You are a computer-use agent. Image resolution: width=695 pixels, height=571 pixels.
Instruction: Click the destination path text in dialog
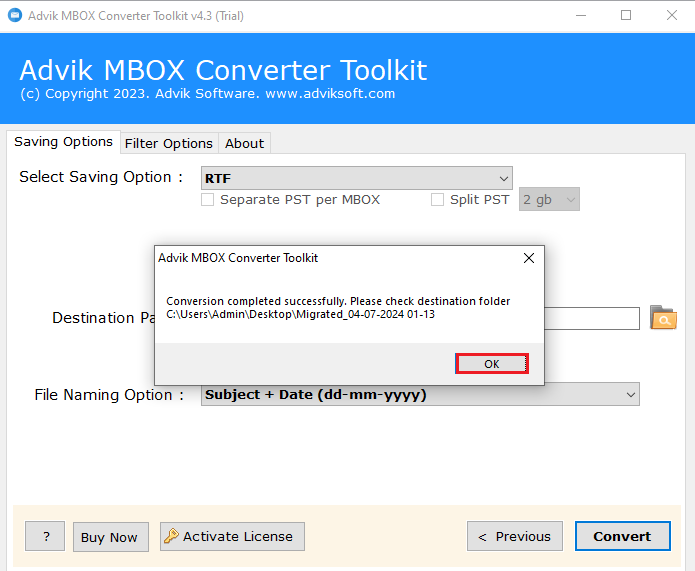(301, 314)
